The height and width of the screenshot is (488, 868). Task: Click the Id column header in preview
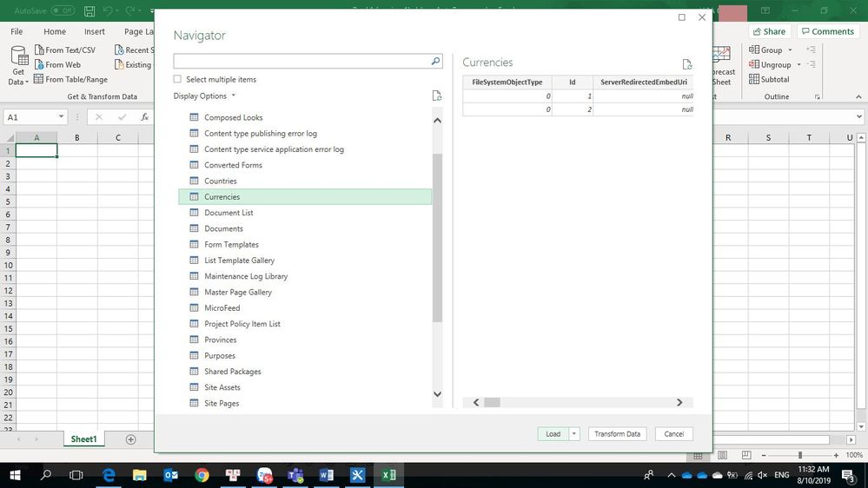point(573,82)
